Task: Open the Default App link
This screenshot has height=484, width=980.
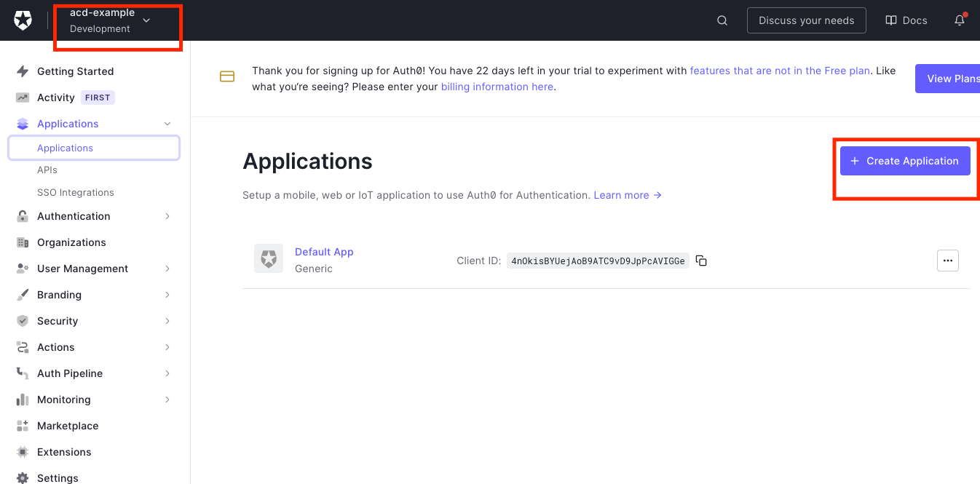Action: (x=324, y=252)
